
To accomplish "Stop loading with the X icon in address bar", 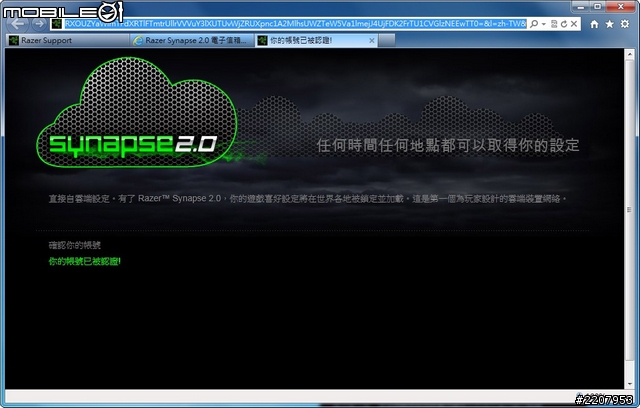I will pyautogui.click(x=574, y=24).
